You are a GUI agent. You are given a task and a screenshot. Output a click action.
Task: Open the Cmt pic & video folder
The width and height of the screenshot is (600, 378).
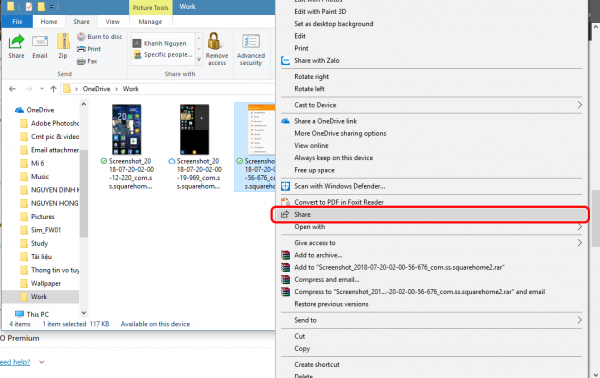(x=50, y=137)
